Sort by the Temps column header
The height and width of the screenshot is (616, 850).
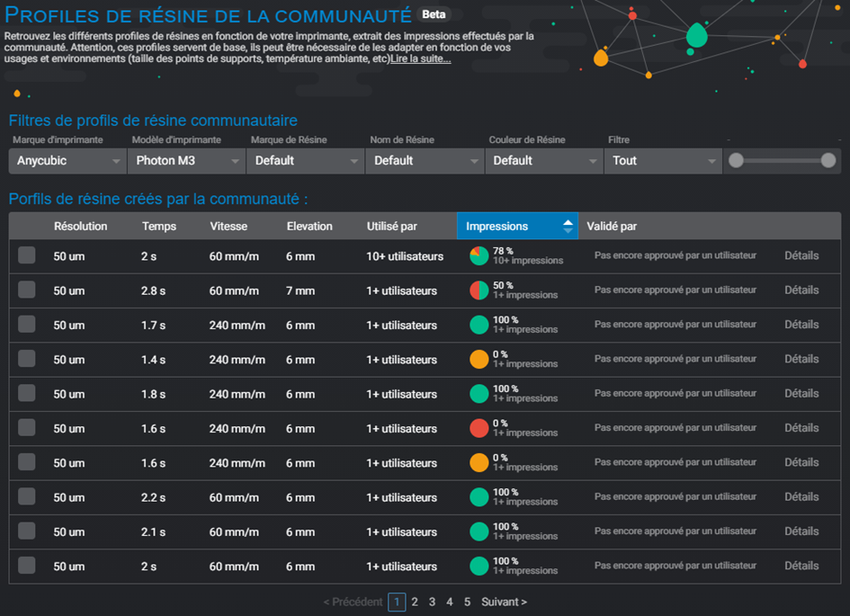click(x=159, y=226)
